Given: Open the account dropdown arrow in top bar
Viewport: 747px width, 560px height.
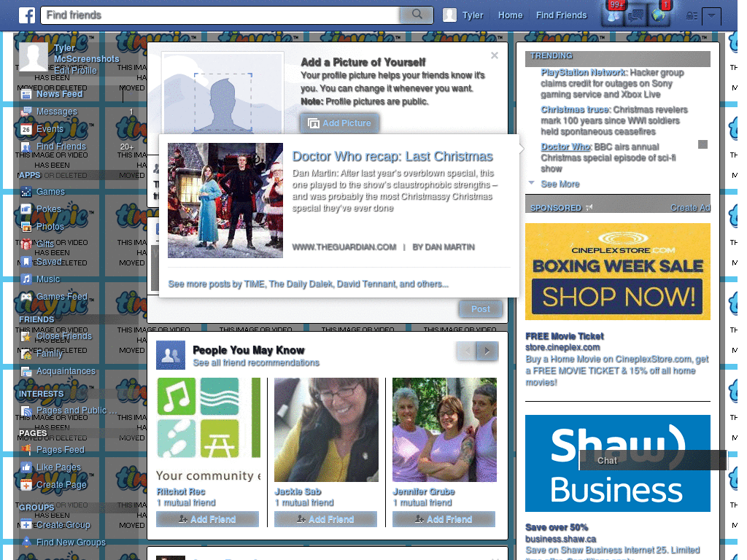Looking at the screenshot, I should (711, 16).
